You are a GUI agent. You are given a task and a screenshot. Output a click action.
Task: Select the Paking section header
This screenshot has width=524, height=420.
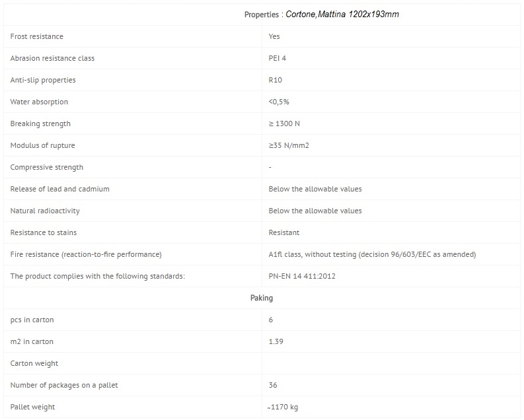click(x=262, y=298)
